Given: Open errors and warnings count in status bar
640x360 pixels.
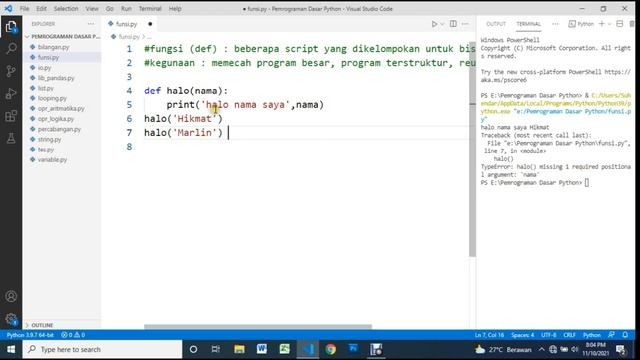Looking at the screenshot, I should tap(73, 335).
